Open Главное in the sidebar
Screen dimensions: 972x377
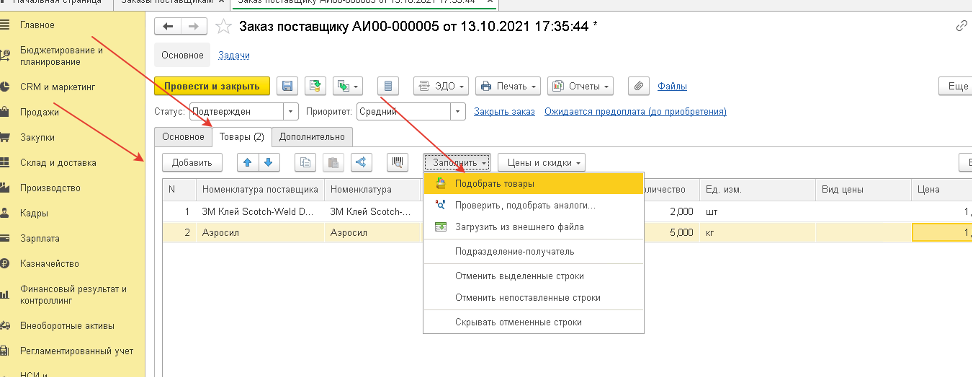tap(37, 25)
